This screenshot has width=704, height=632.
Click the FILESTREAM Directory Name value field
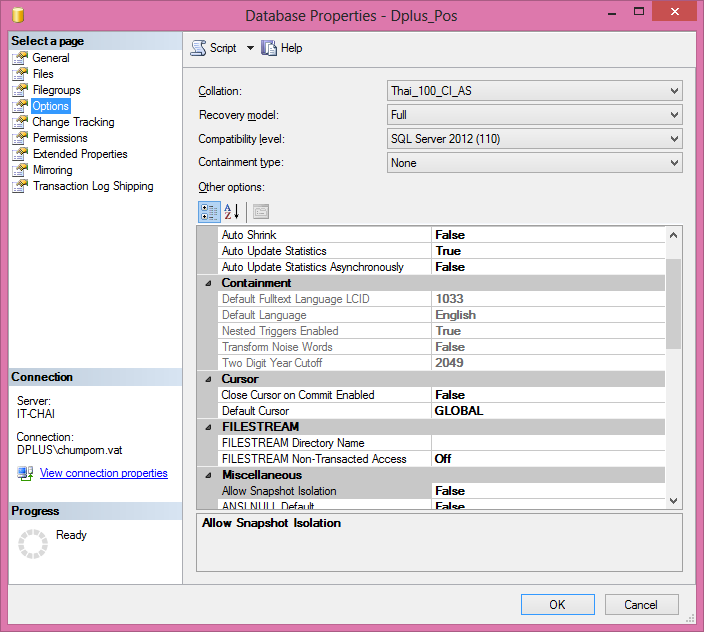(548, 443)
